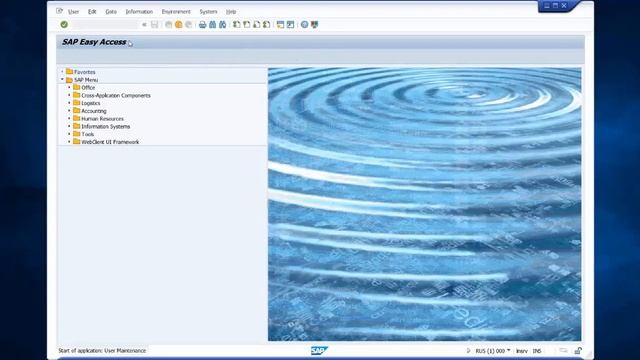Click the 'Start of application: User Maintenance' message
Viewport: 640px width, 360px height.
point(102,351)
